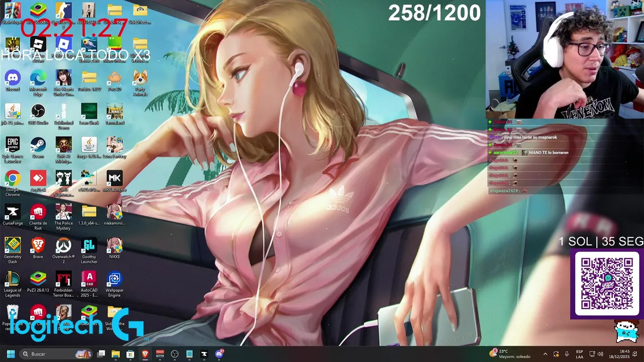This screenshot has width=644, height=362.
Task: Open the forge-1.20.1 Java installer icon
Action: [89, 148]
